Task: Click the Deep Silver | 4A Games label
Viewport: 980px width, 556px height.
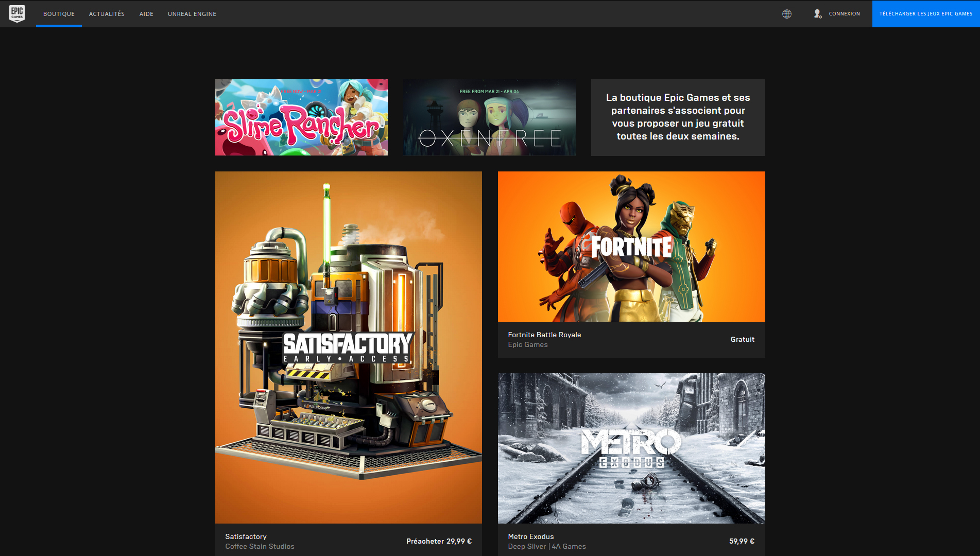Action: [547, 547]
